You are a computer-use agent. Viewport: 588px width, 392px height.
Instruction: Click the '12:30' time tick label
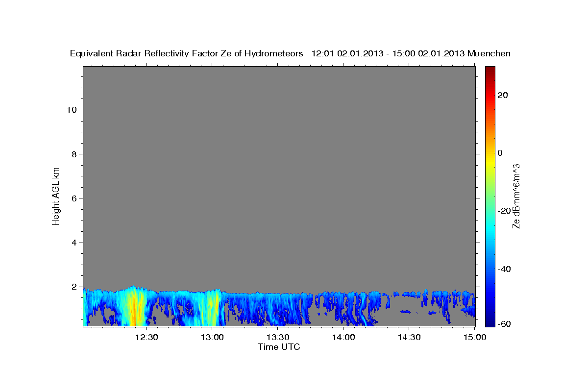pyautogui.click(x=147, y=337)
